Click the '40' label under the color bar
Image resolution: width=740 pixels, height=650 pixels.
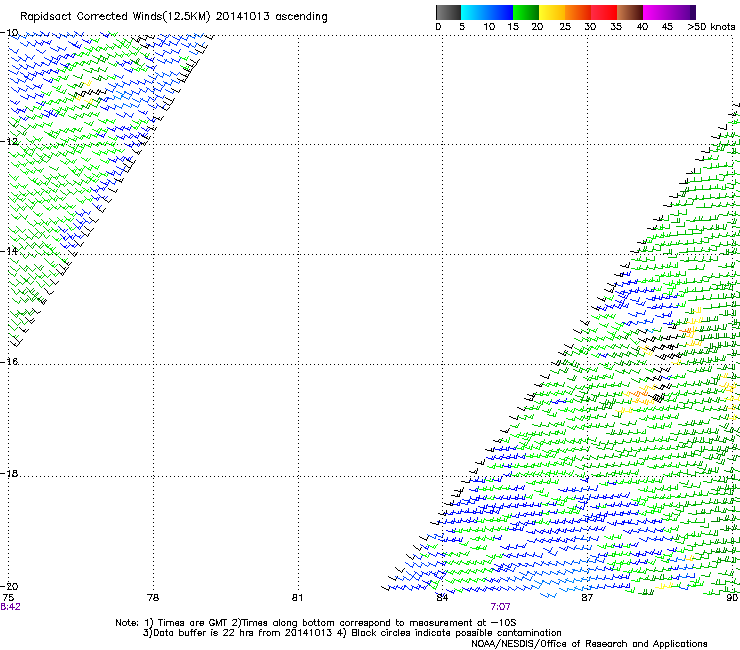tap(642, 27)
